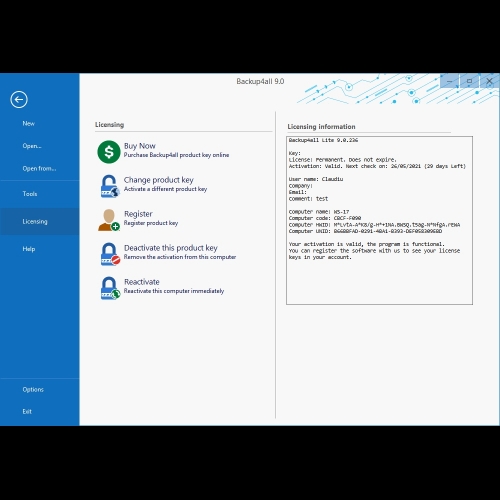Click 'Activate a different product key' text
The image size is (500, 500).
[165, 189]
